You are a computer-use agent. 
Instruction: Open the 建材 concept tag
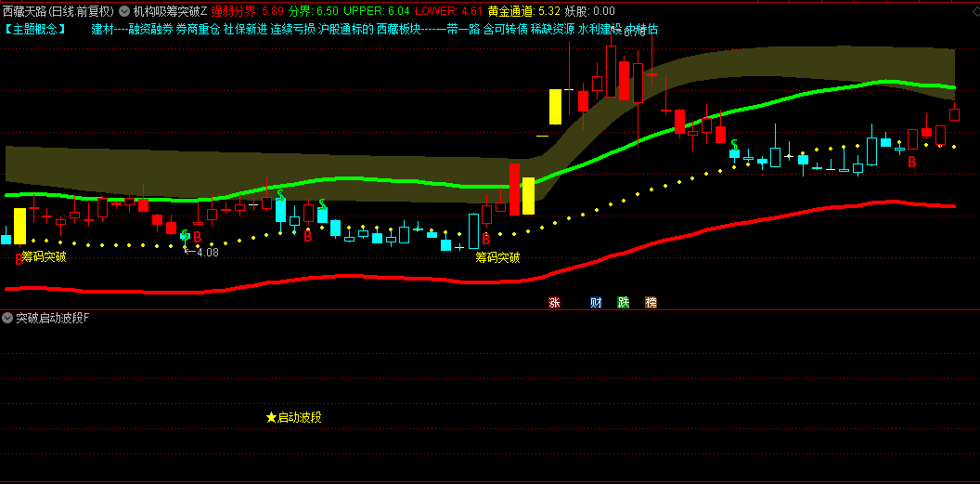click(x=102, y=29)
